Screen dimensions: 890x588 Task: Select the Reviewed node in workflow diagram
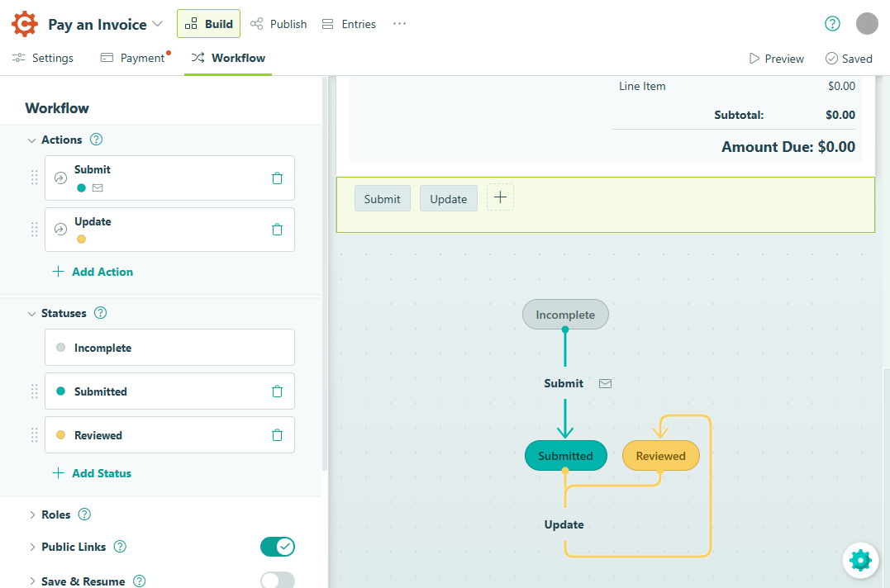[661, 455]
